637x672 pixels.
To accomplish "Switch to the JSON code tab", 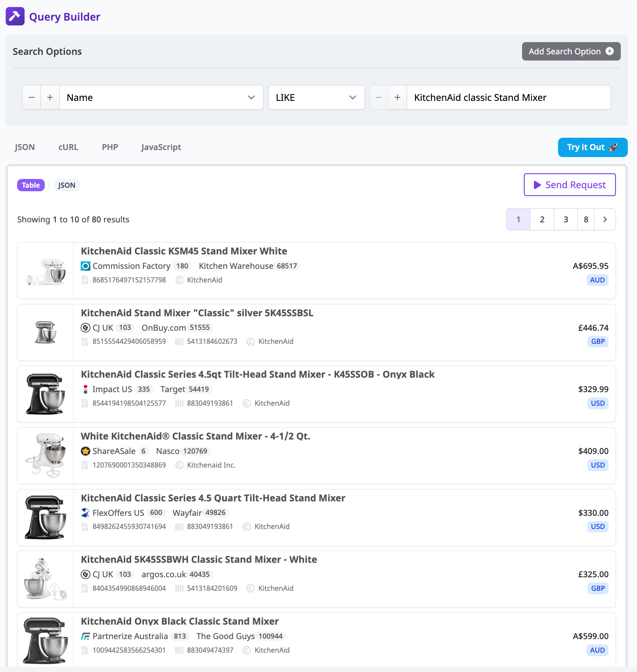I will pyautogui.click(x=25, y=147).
